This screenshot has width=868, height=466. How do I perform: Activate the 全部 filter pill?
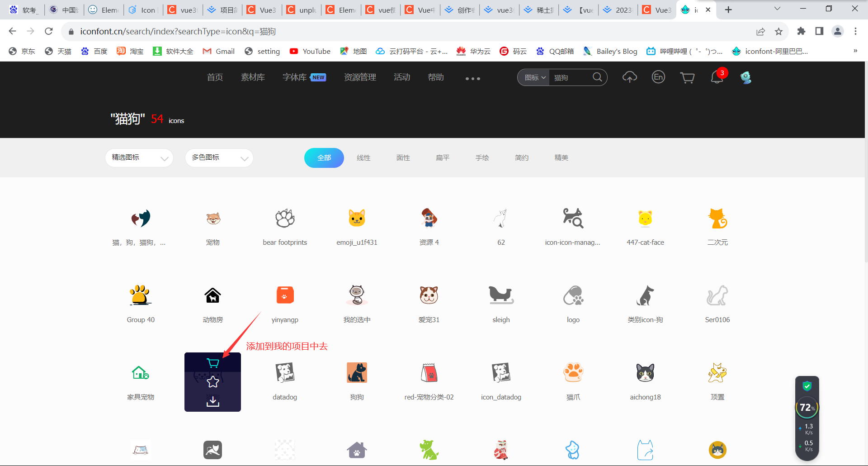pos(324,157)
